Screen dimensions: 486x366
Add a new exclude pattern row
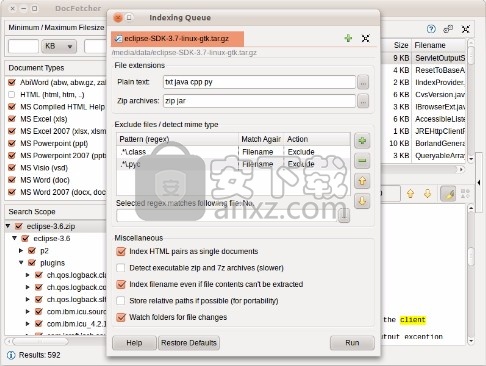[362, 141]
